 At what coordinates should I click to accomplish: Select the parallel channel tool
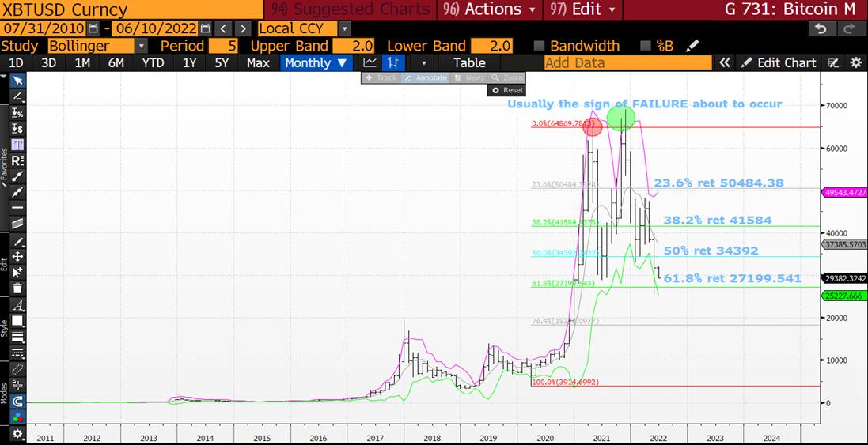[x=17, y=224]
